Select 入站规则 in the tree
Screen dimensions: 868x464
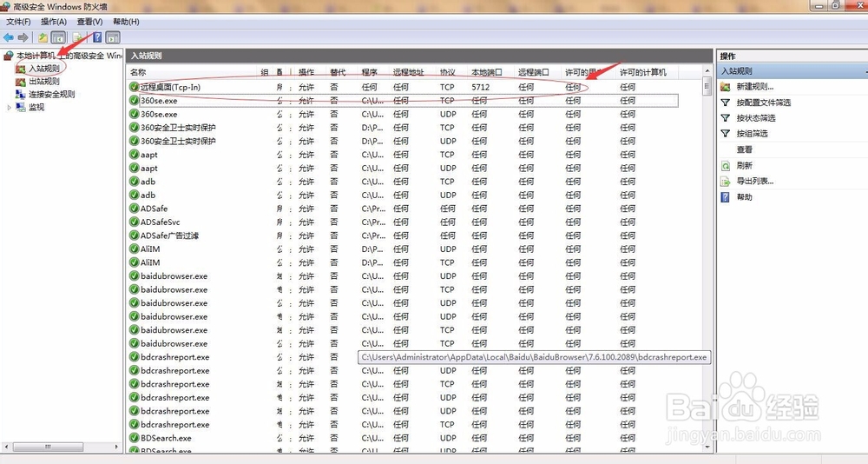pyautogui.click(x=44, y=69)
